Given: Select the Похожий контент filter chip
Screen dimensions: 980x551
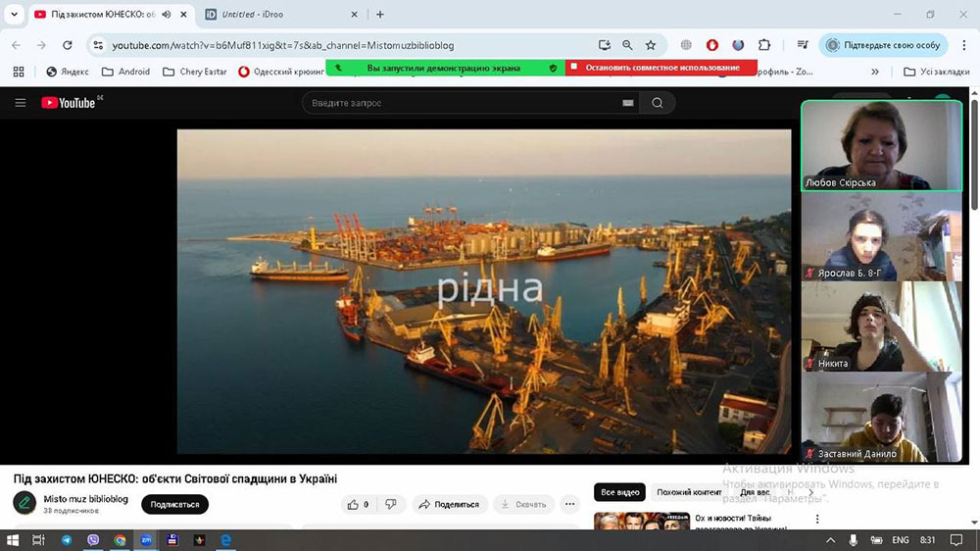Looking at the screenshot, I should [x=689, y=492].
